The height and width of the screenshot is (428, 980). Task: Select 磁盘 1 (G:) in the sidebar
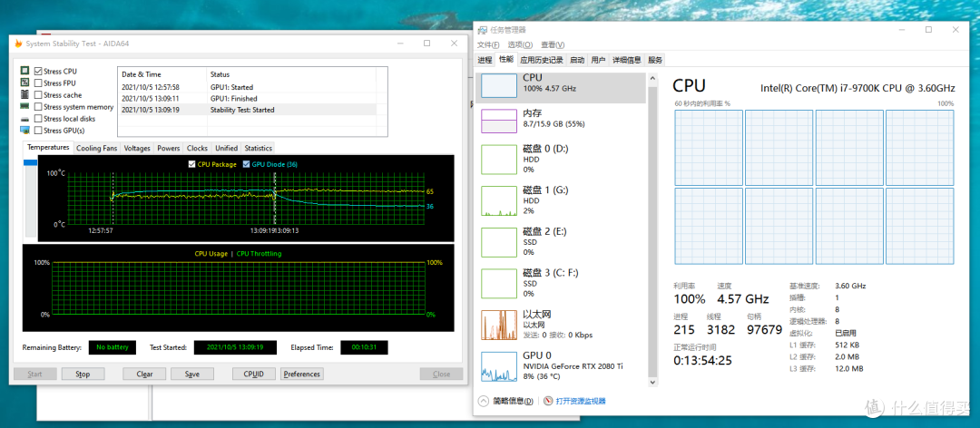pyautogui.click(x=561, y=199)
